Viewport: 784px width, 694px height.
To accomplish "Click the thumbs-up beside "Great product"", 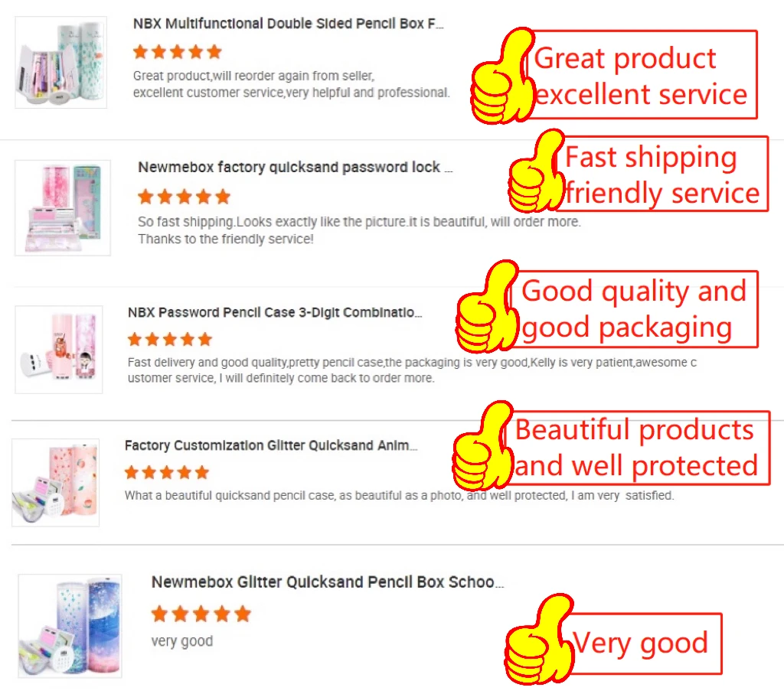I will [x=502, y=76].
